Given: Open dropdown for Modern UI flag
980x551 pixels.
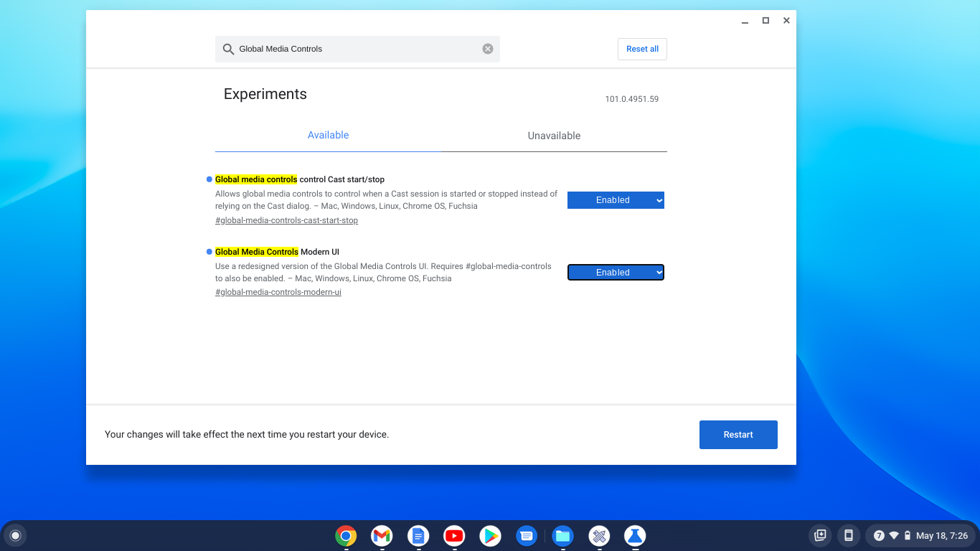Looking at the screenshot, I should [616, 273].
